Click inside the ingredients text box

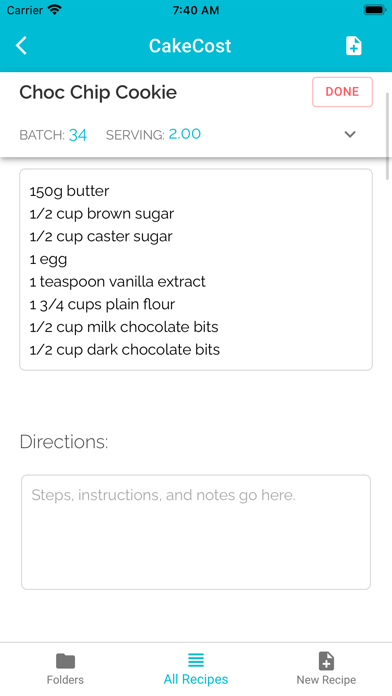[196, 269]
